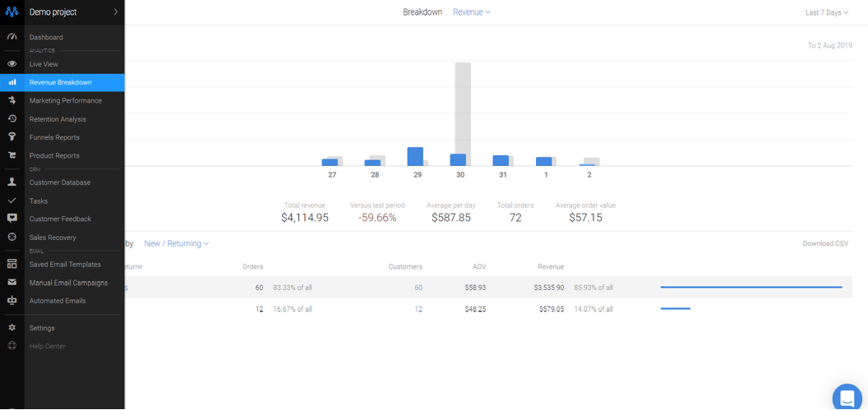Click the Product Reports cart icon
This screenshot has height=410, width=868.
(12, 155)
